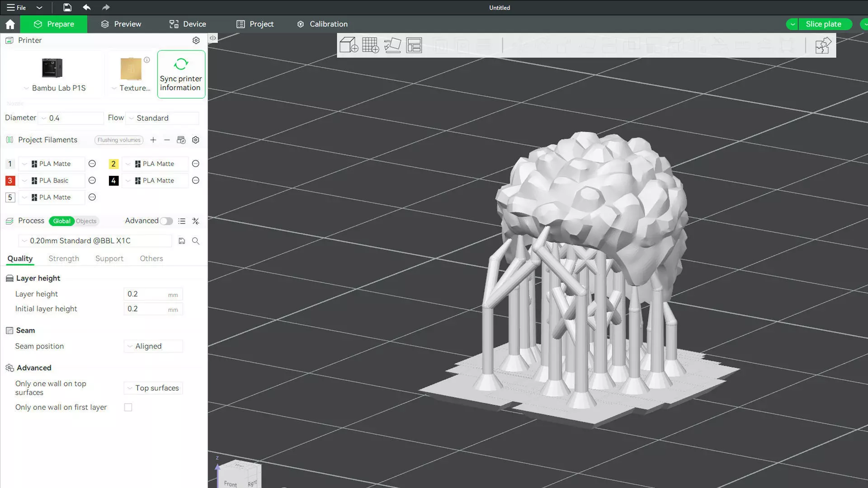The image size is (868, 488).
Task: Click the Arrange all objects icon
Action: [x=414, y=45]
